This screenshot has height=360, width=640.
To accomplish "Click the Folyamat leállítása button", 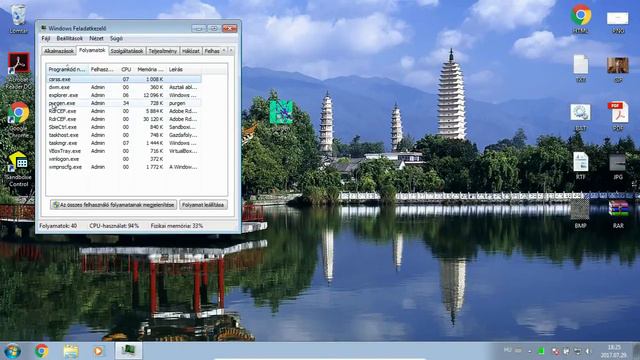I will point(203,204).
